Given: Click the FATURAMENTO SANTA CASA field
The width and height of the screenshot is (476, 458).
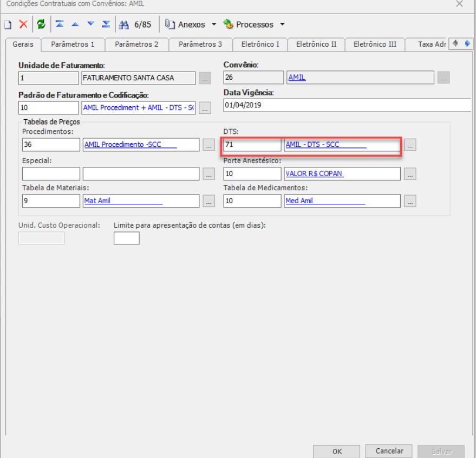Looking at the screenshot, I should click(139, 78).
